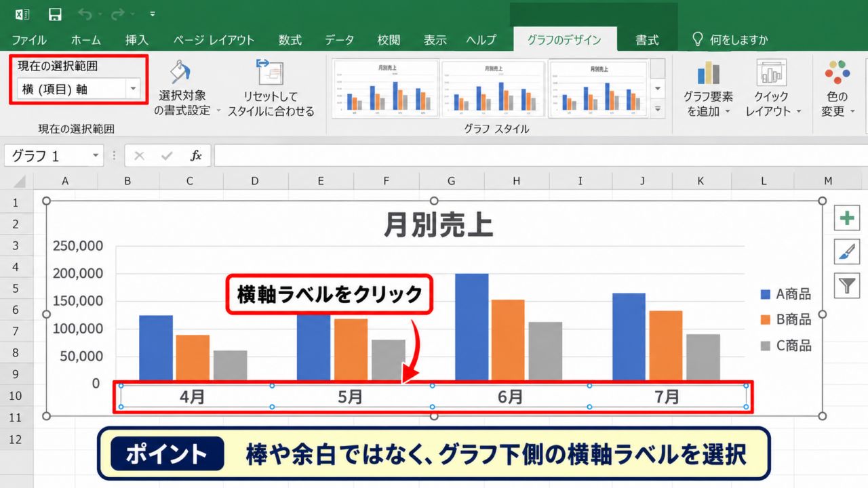The height and width of the screenshot is (488, 868).
Task: Click the C商品 legend entry
Action: [786, 345]
